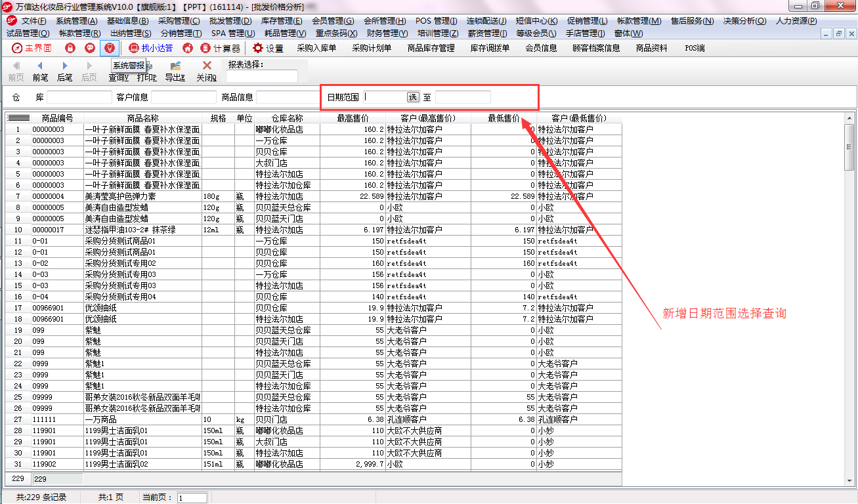The image size is (858, 504).
Task: Open the 窗体(W) menu
Action: (x=628, y=33)
